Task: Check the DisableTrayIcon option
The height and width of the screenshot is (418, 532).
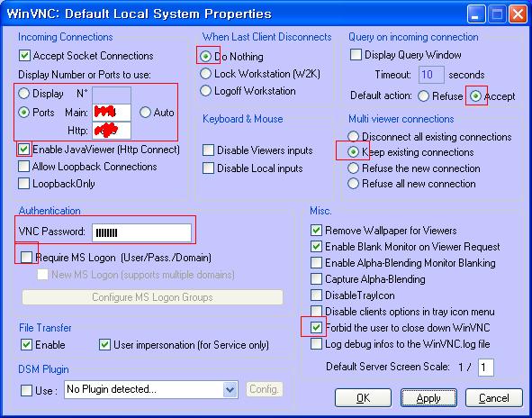Action: pyautogui.click(x=316, y=295)
